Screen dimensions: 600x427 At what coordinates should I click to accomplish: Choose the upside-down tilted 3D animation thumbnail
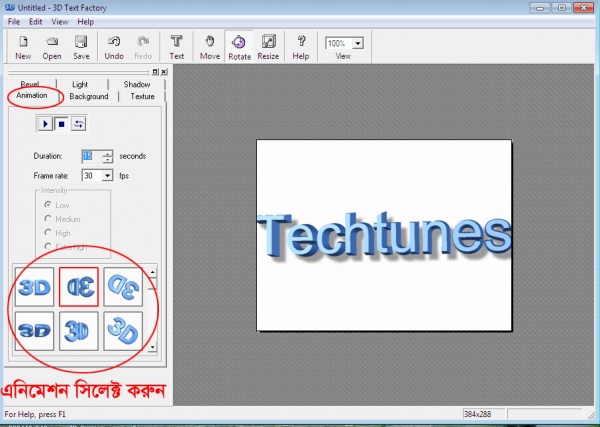coord(123,287)
